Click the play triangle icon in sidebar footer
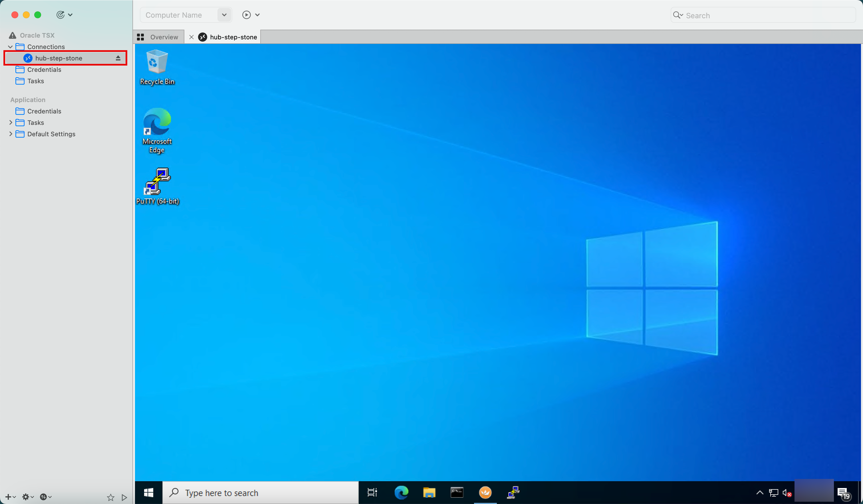863x504 pixels. click(x=124, y=497)
